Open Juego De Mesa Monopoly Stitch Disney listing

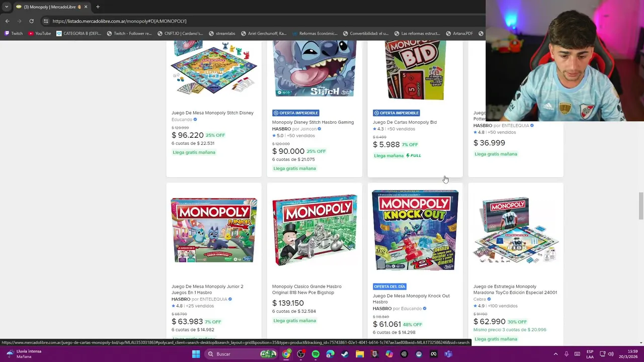[x=212, y=113]
